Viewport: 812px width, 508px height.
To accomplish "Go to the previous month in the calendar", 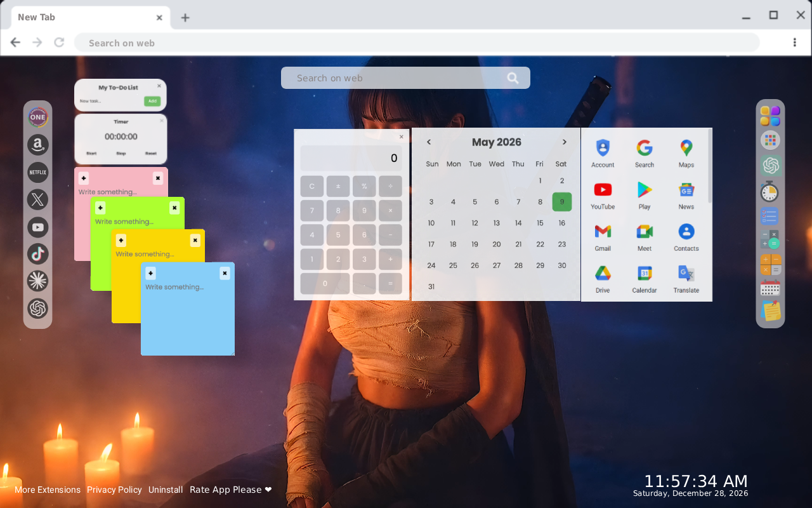I will [429, 142].
